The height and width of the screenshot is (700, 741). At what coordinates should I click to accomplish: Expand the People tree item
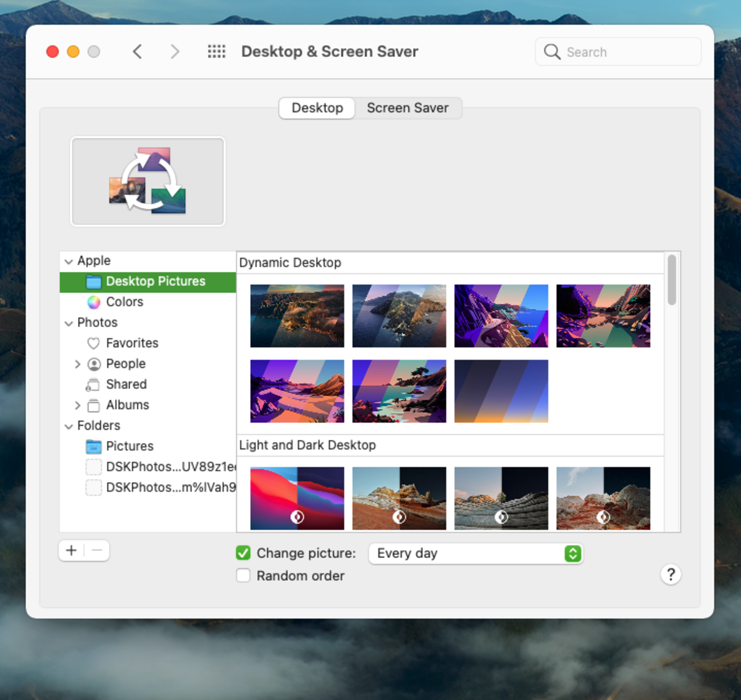click(78, 363)
